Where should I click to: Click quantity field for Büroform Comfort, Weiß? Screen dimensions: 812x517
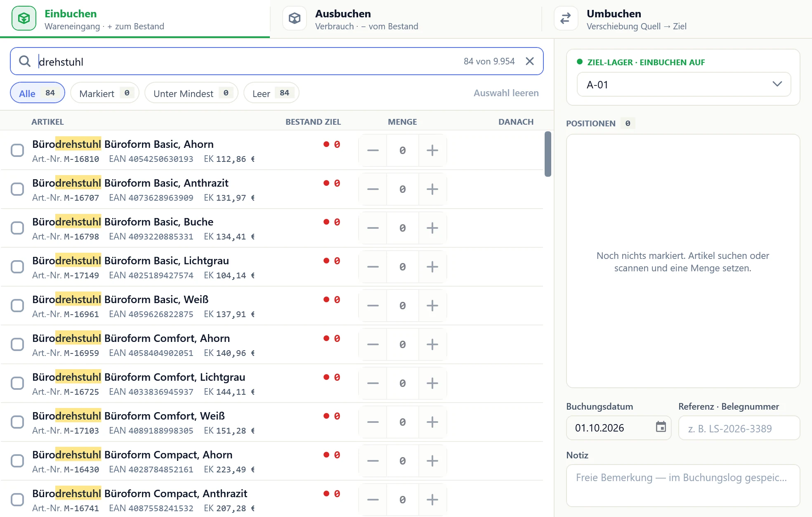pyautogui.click(x=403, y=422)
